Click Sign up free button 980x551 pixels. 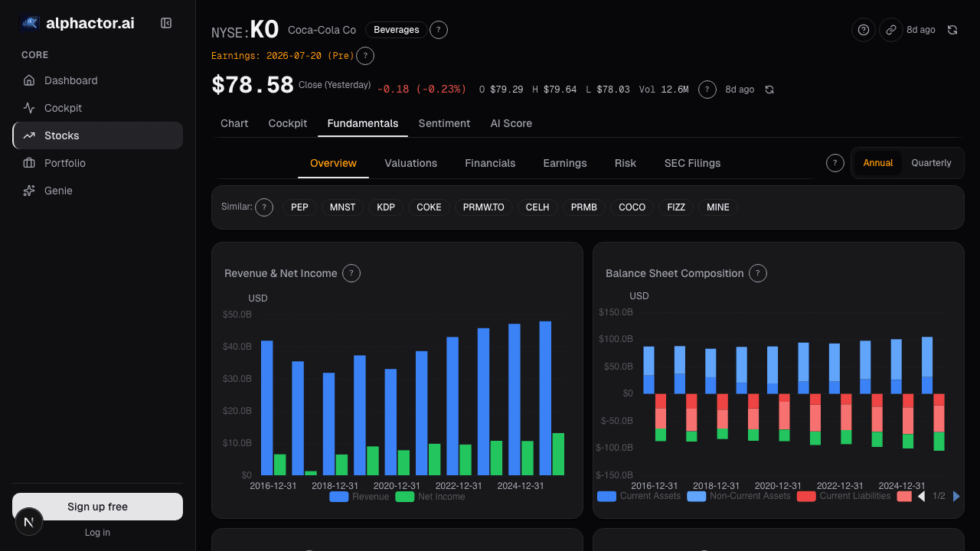[x=97, y=507]
